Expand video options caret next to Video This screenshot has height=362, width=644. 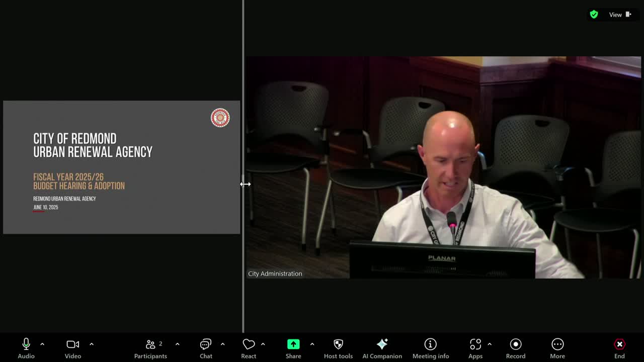[x=92, y=344]
